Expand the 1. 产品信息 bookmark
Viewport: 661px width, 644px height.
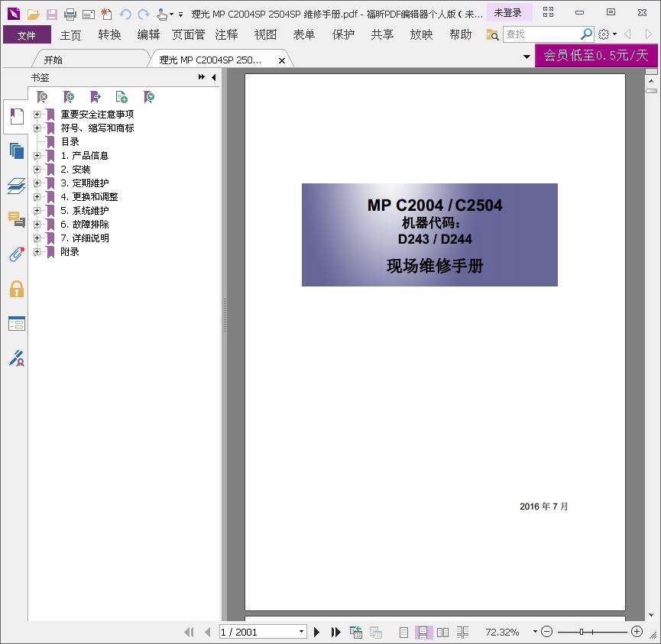(x=37, y=156)
